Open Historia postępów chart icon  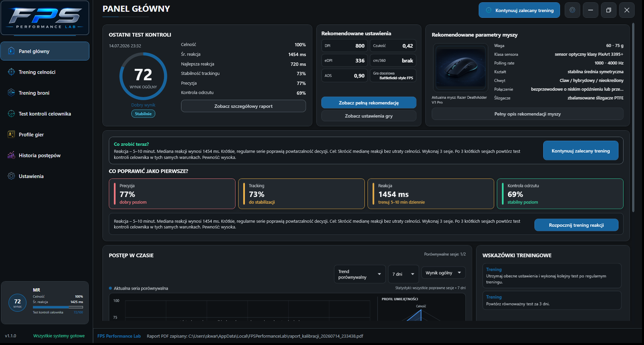tap(11, 155)
